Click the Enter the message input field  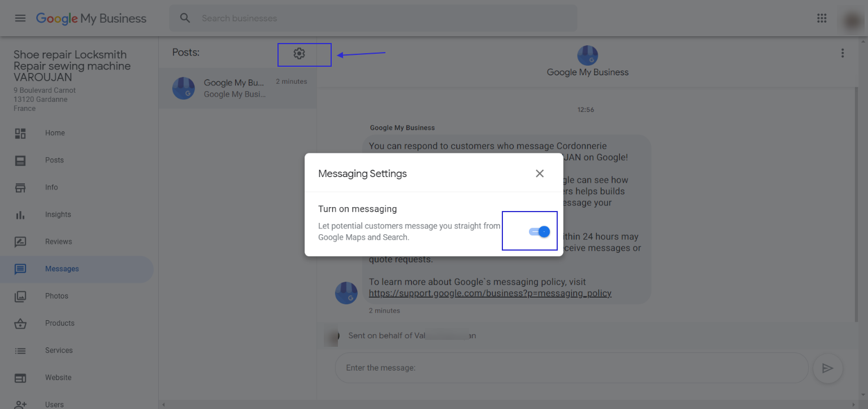[x=571, y=368]
